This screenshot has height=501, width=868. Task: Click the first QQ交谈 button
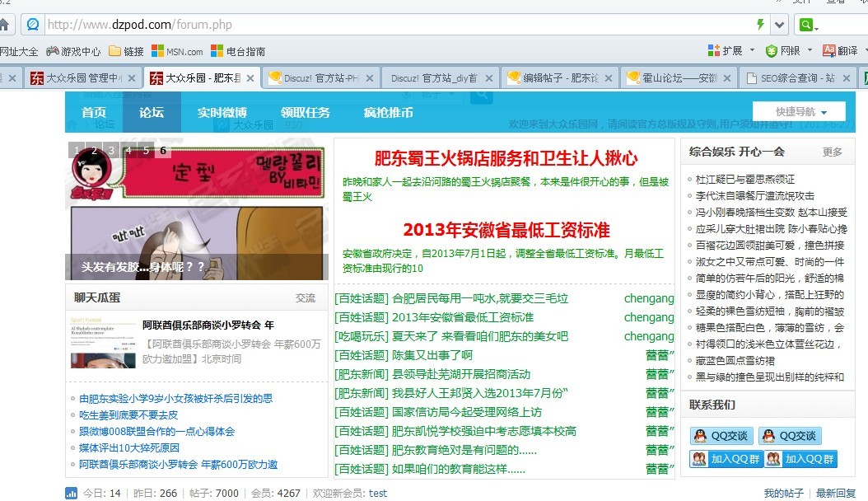tap(722, 436)
